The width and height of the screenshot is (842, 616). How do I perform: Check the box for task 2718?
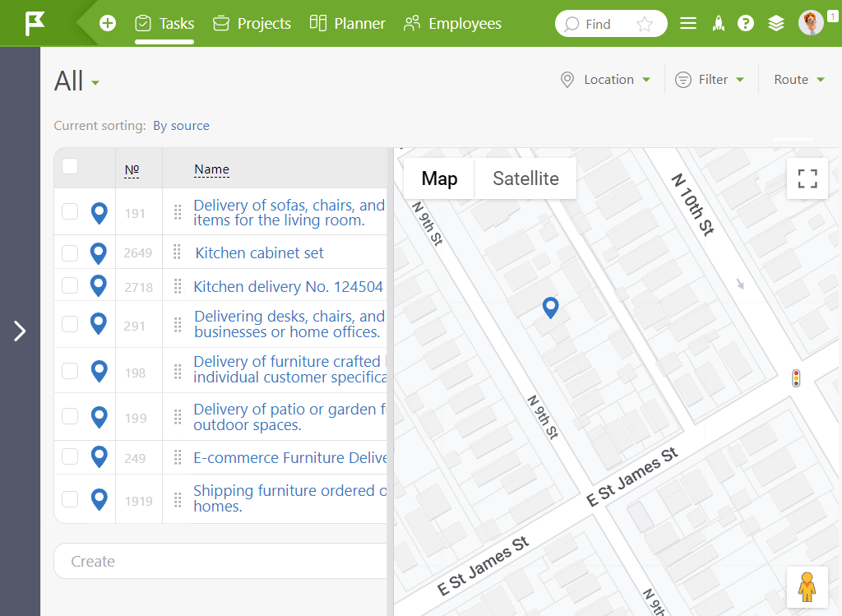(x=70, y=285)
